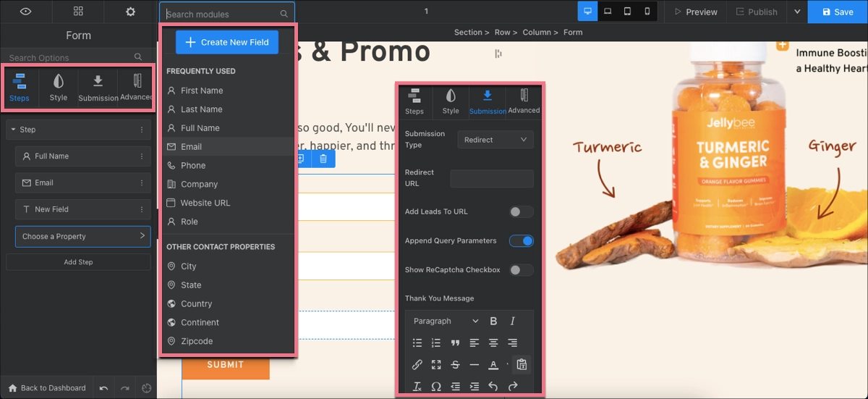
Task: Open the settings gear icon
Action: pyautogui.click(x=130, y=12)
